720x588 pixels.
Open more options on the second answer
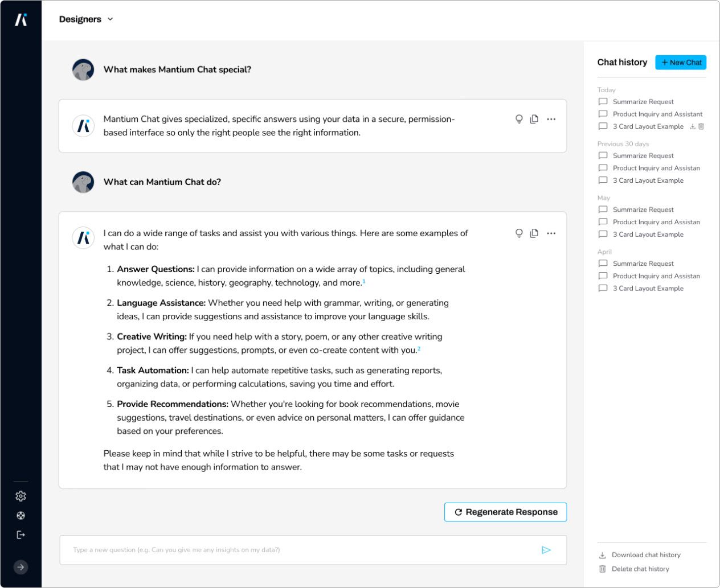tap(551, 233)
